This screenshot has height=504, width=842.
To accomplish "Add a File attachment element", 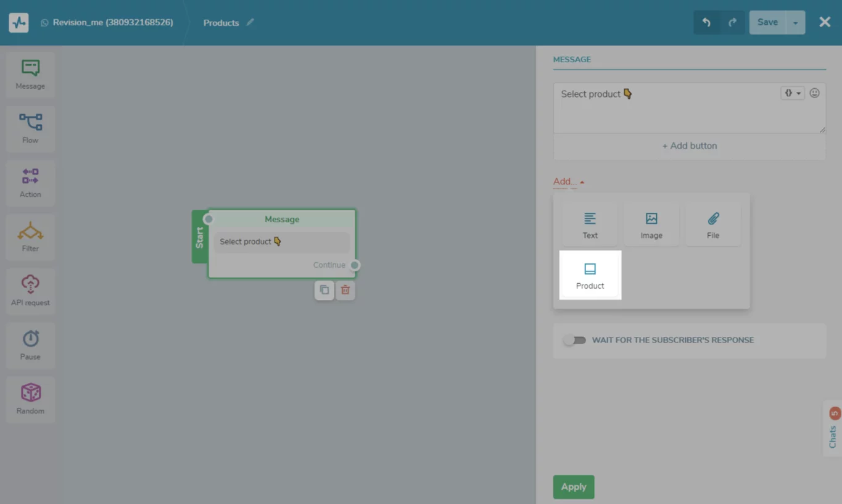I will click(x=713, y=225).
